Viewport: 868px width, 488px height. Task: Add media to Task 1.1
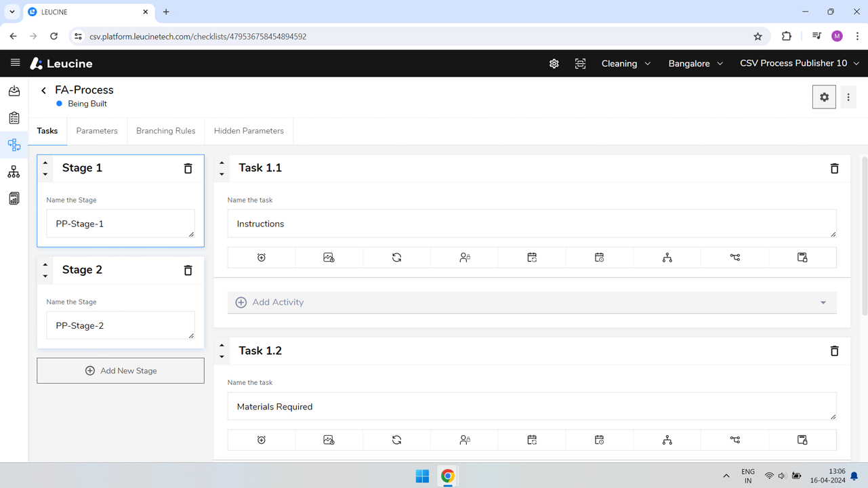(329, 258)
